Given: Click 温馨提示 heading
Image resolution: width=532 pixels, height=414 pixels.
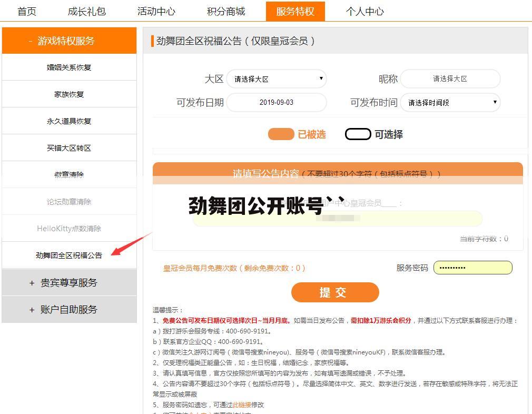Looking at the screenshot, I should point(168,310).
